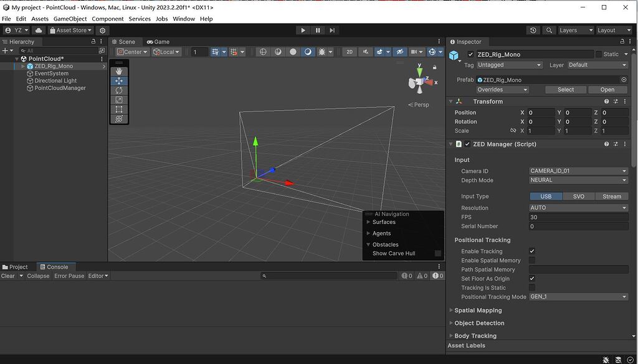Viewport: 638px width, 364px height.
Task: Disable Enable Tracking checkbox
Action: click(532, 251)
